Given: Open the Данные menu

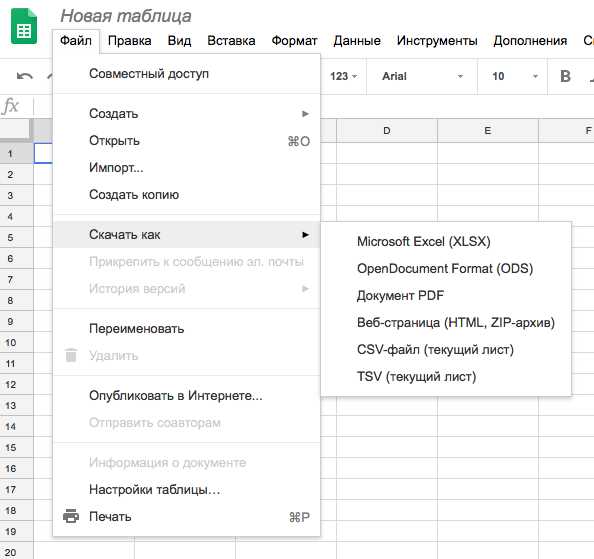Looking at the screenshot, I should (x=357, y=41).
